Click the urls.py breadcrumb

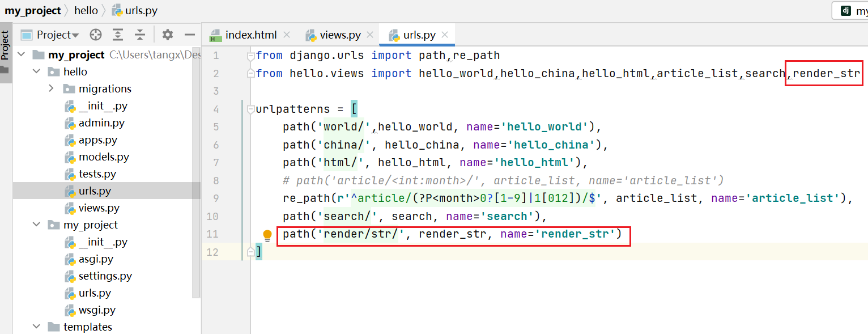[x=135, y=10]
